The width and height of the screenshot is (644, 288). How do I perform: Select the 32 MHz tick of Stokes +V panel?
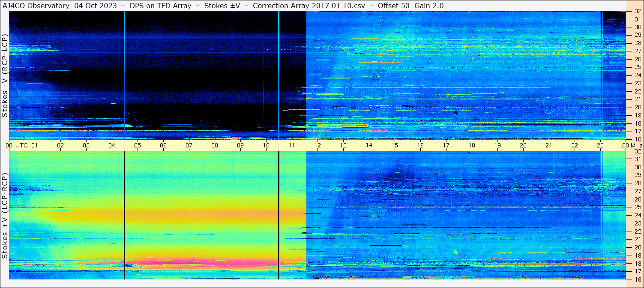(x=637, y=151)
